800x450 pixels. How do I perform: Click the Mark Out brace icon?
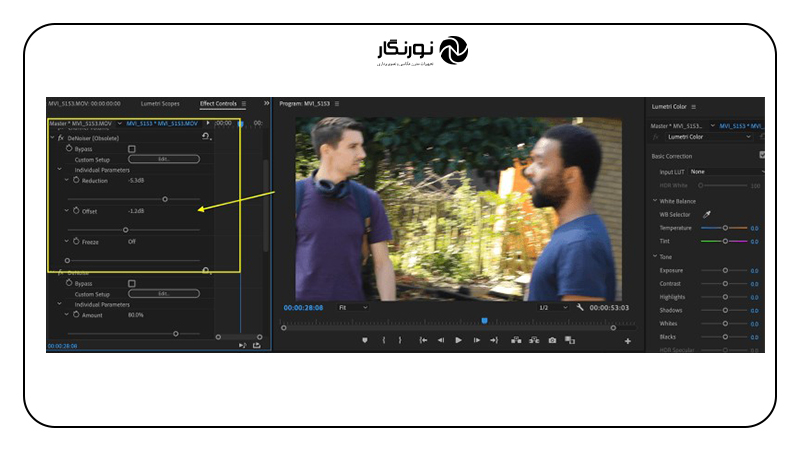[400, 340]
